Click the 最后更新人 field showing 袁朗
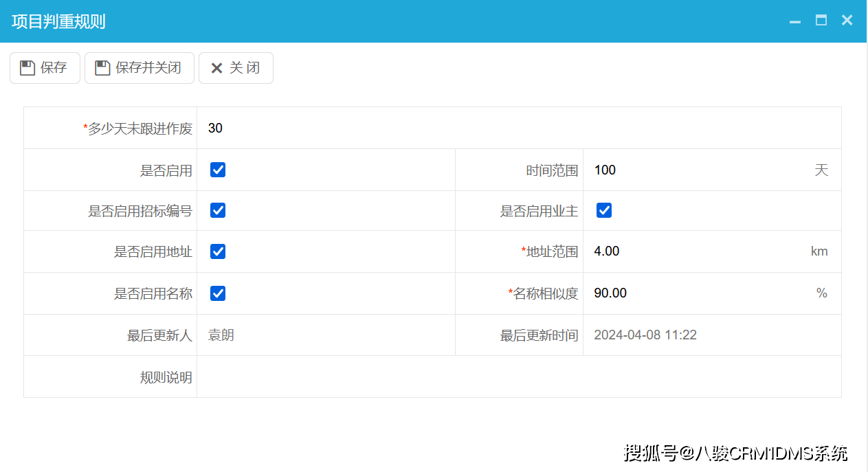 [221, 335]
